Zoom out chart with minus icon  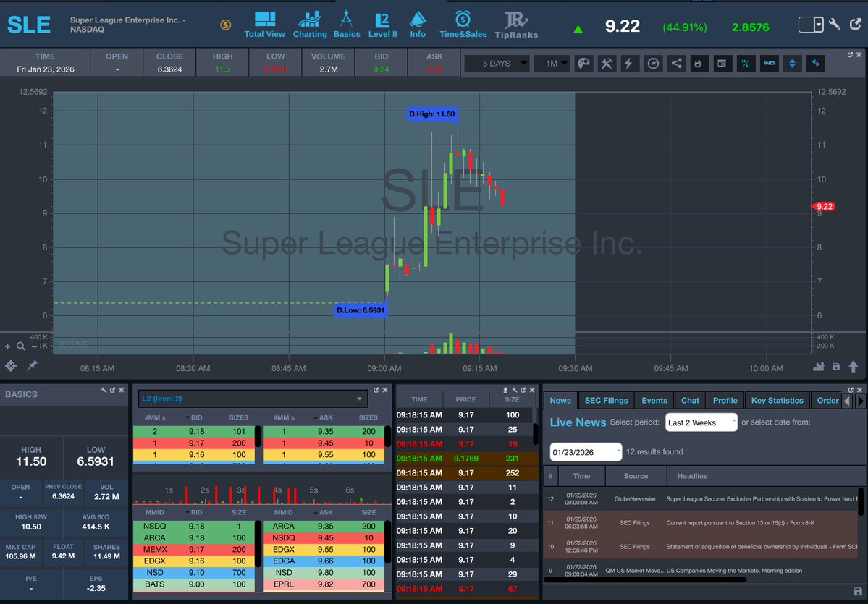(x=34, y=346)
